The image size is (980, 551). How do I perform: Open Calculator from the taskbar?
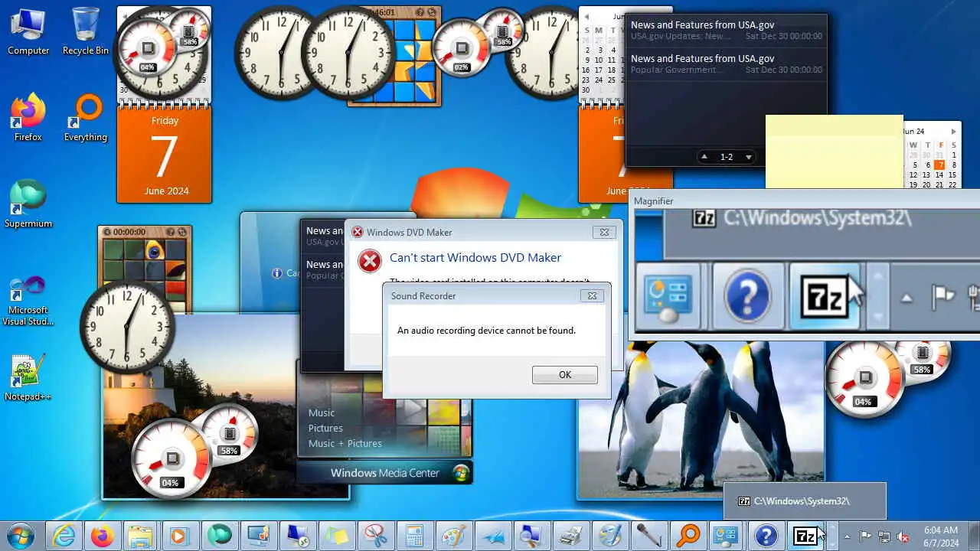tap(415, 536)
